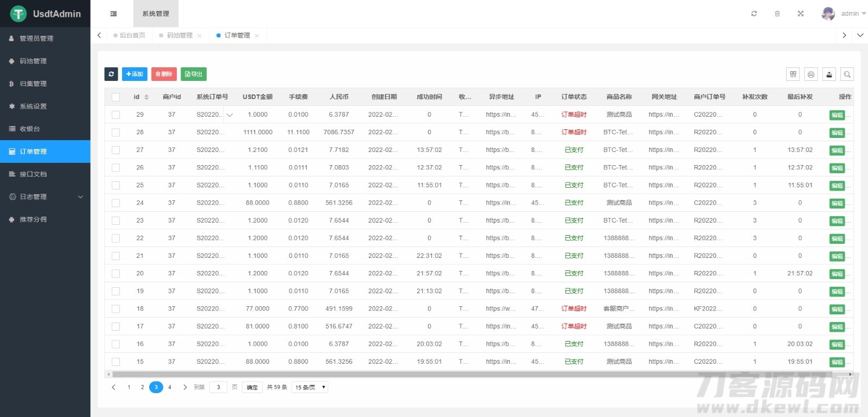
Task: Click the table export upload icon
Action: (829, 74)
